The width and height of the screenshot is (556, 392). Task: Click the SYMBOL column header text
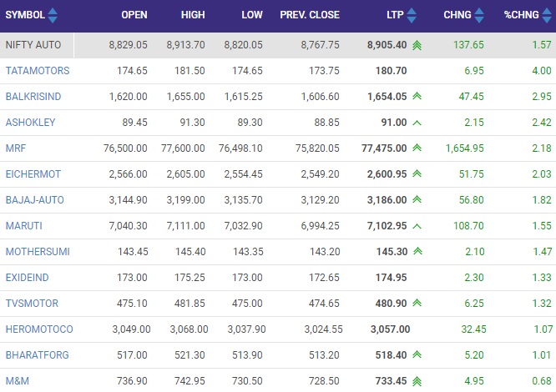(x=25, y=15)
